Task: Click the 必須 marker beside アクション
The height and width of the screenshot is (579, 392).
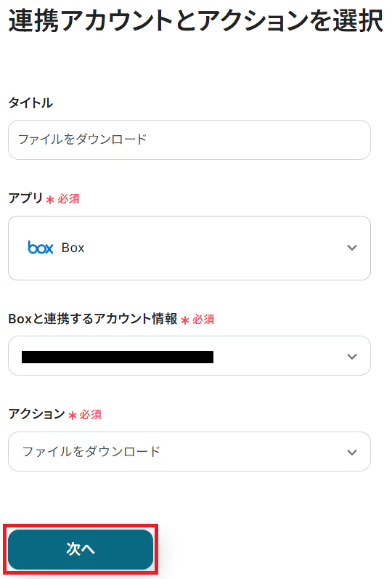Action: click(91, 415)
